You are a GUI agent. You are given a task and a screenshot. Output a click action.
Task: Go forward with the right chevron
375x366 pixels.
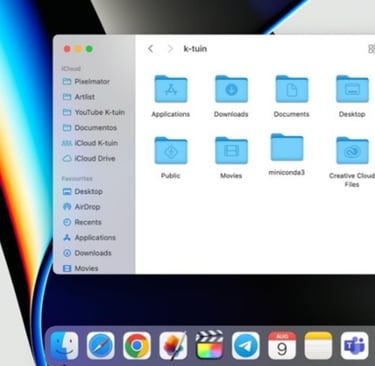(170, 49)
